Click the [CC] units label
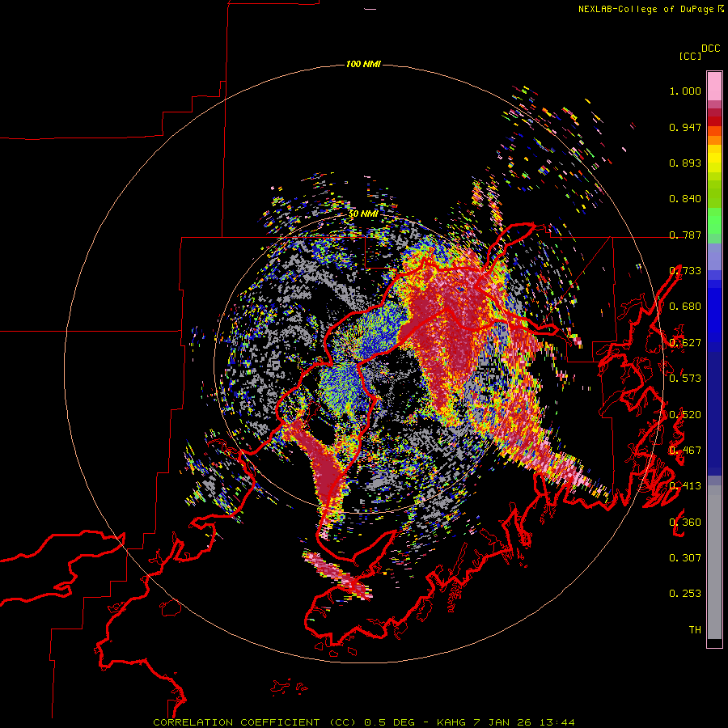Screen dimensions: 728x728 690,56
